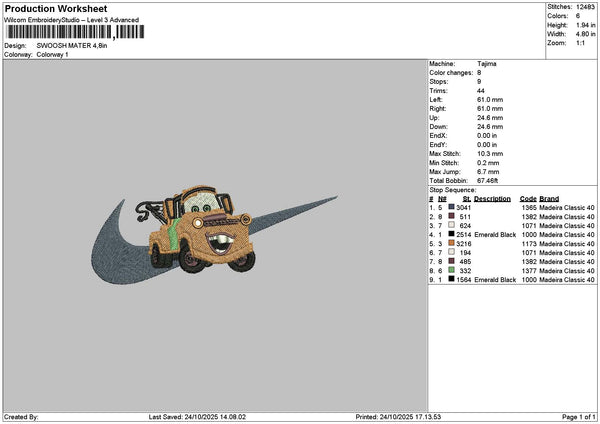Click stitch count '194' in stop 6
The height and width of the screenshot is (424, 600).
465,253
